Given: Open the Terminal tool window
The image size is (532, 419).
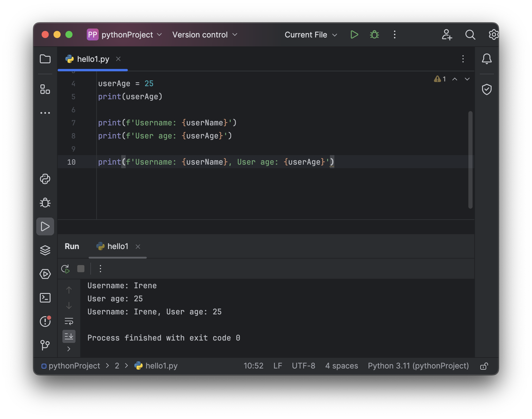Looking at the screenshot, I should point(45,298).
